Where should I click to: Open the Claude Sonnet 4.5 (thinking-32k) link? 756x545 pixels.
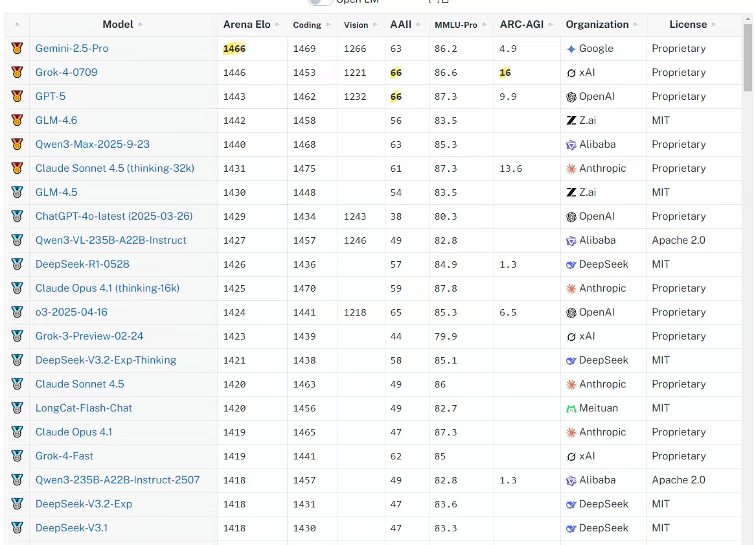[x=115, y=168]
